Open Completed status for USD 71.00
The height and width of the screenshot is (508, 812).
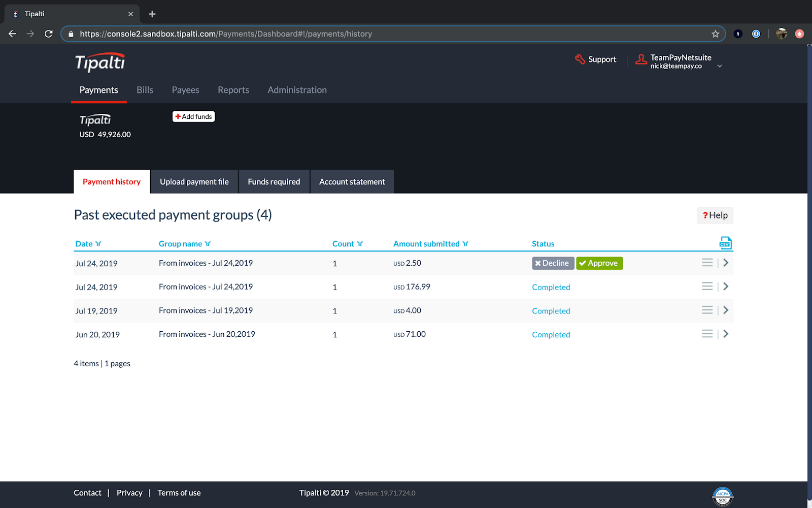[551, 335]
